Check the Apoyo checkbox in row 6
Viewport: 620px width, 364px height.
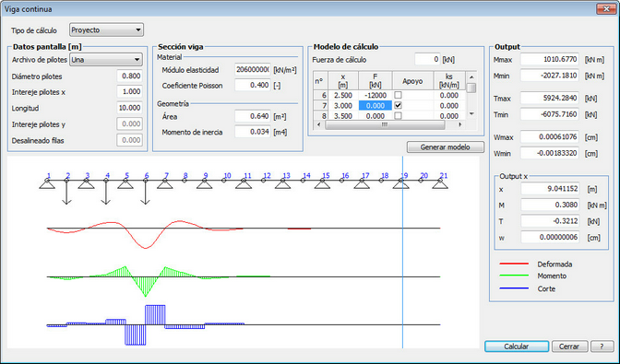click(x=399, y=95)
